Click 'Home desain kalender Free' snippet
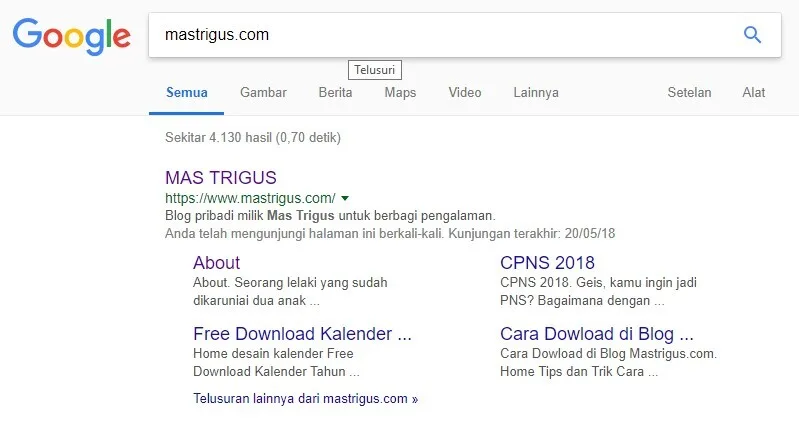The width and height of the screenshot is (799, 423). 273,353
